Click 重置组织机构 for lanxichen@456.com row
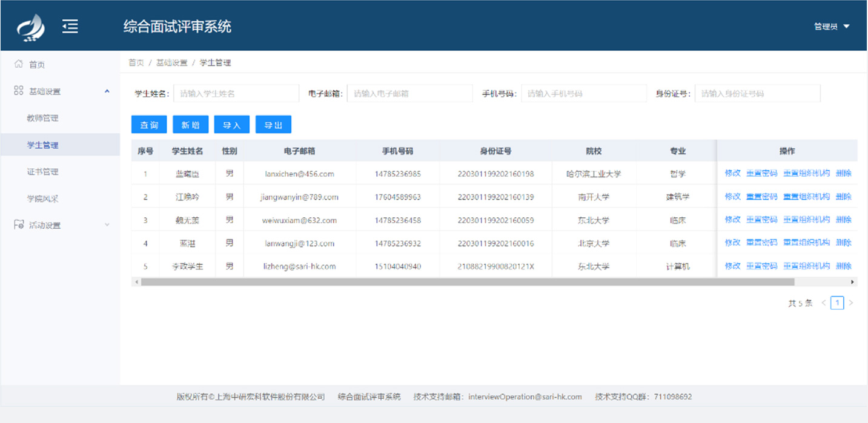The image size is (868, 423). 806,173
